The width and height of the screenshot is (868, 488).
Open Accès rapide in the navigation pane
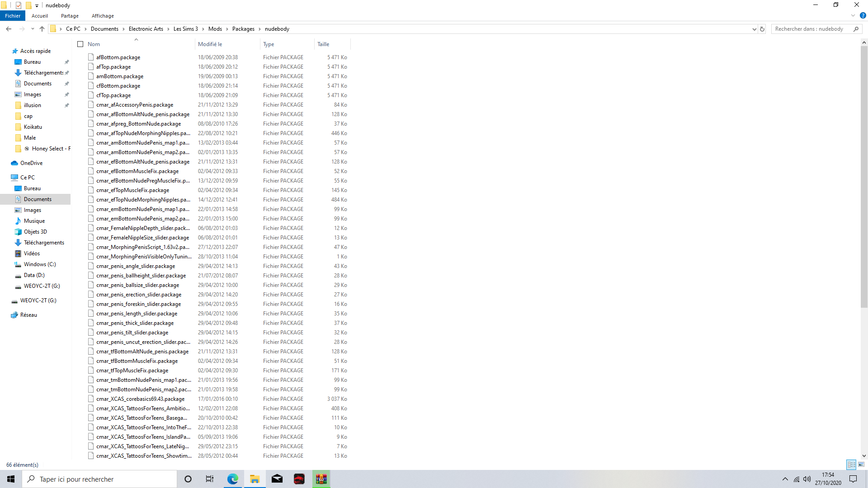35,51
